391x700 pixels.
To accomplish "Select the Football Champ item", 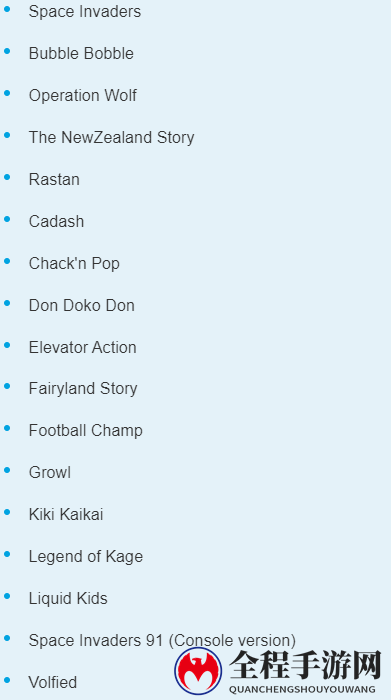I will (x=86, y=430).
